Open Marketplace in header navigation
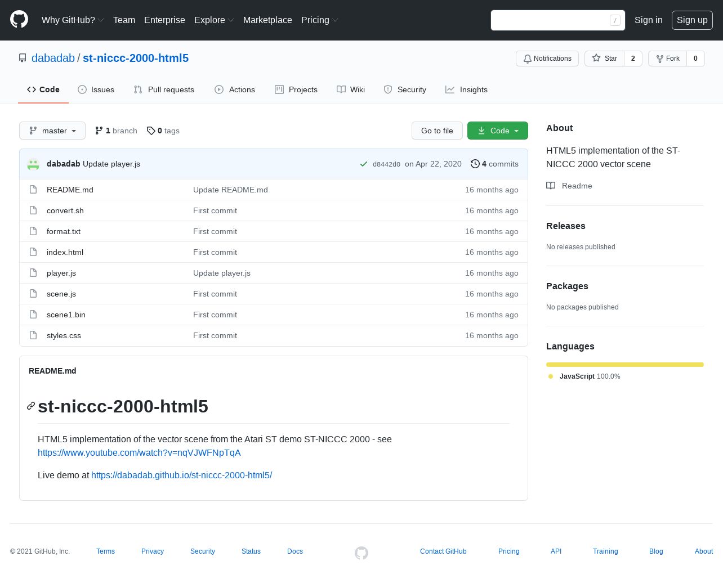The height and width of the screenshot is (588, 723). pyautogui.click(x=267, y=20)
